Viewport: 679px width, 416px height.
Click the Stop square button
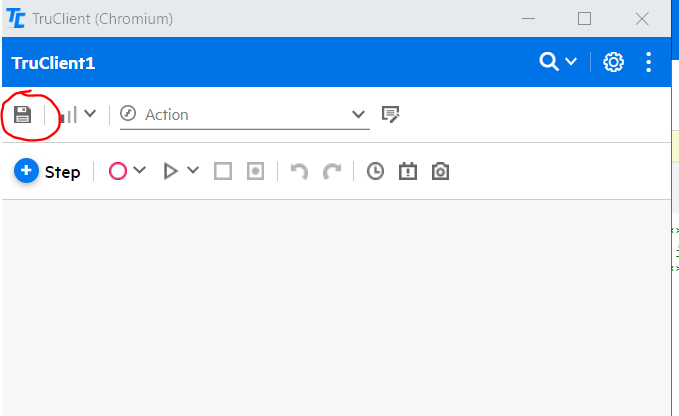tap(223, 171)
